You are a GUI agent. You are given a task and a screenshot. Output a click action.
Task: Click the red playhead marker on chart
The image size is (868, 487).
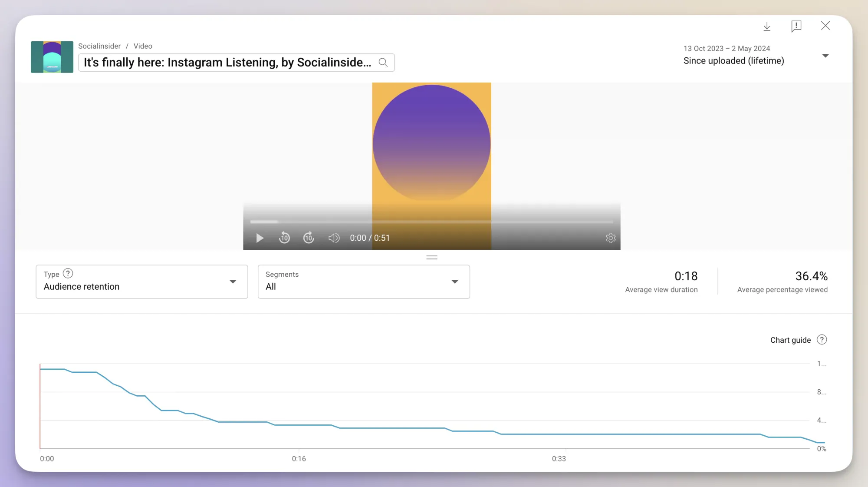click(40, 406)
